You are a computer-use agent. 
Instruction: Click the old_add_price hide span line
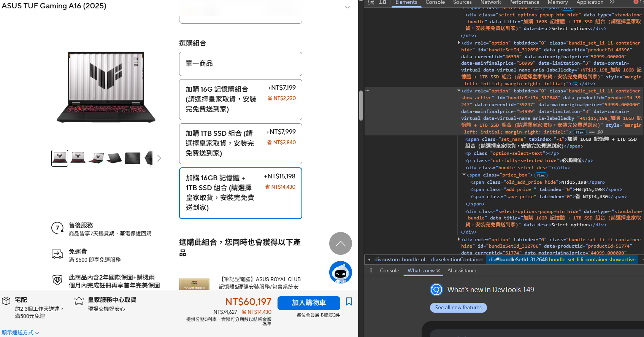pos(538,183)
